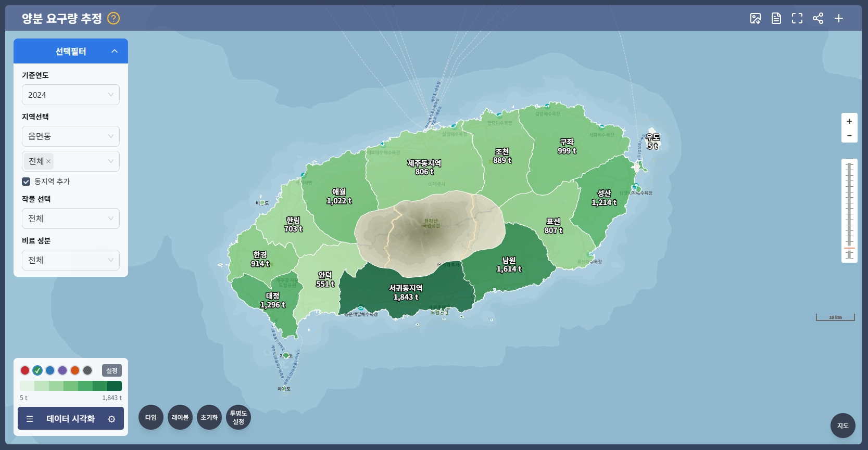Open the document report icon
Viewport: 868px width, 450px height.
click(776, 18)
